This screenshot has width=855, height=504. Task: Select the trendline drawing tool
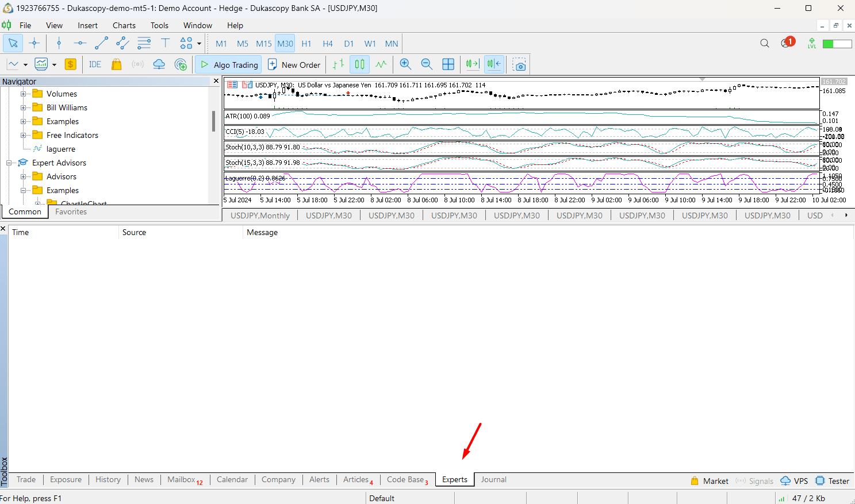coord(101,43)
